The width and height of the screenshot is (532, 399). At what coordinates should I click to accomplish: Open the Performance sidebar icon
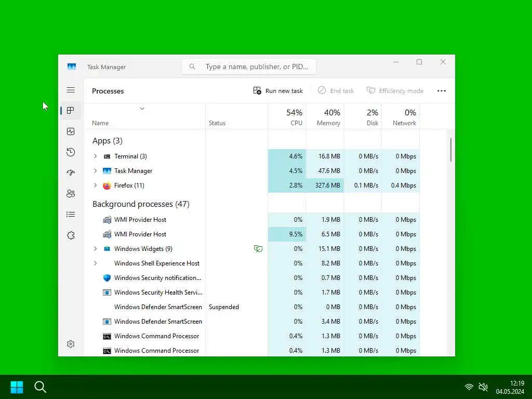pos(71,131)
